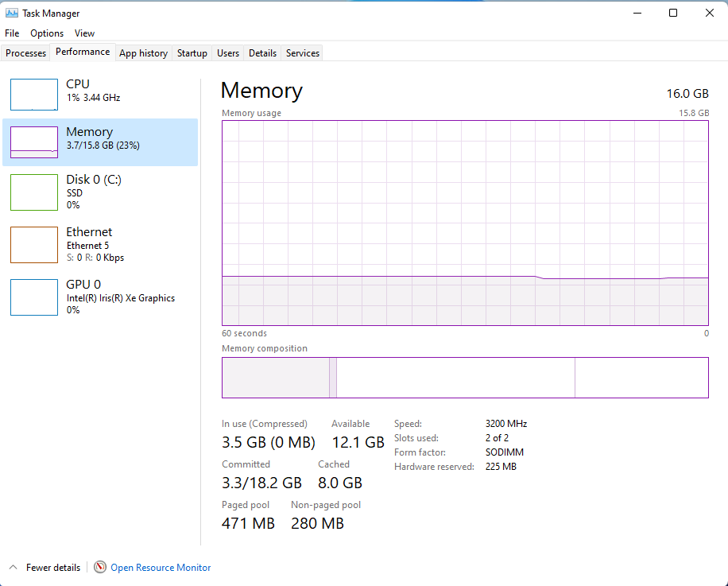The width and height of the screenshot is (728, 586).
Task: Click the GPU 0 sidebar label
Action: [x=83, y=284]
